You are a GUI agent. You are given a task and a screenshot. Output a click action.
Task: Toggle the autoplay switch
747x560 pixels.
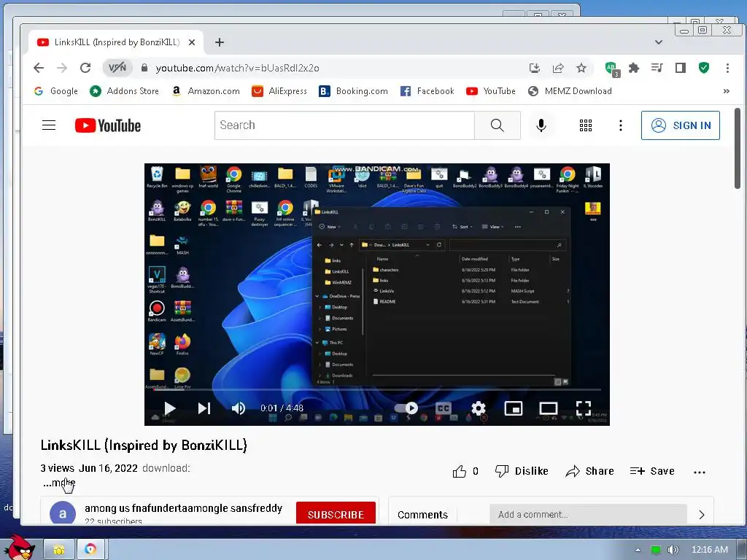(407, 408)
